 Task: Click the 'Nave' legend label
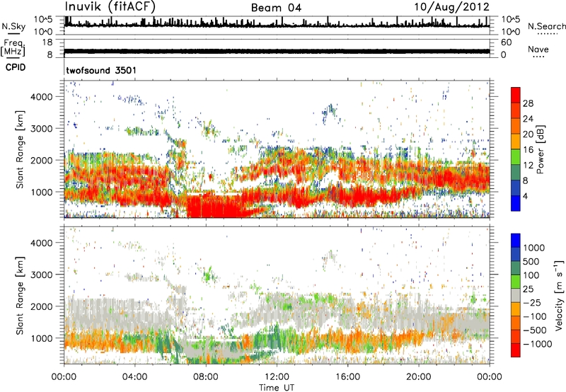pyautogui.click(x=538, y=50)
